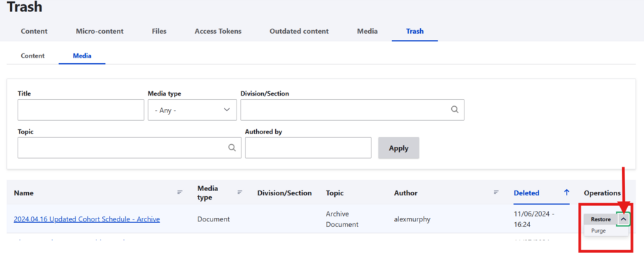This screenshot has height=253, width=644.
Task: Switch to the Micro-content tab
Action: 99,31
